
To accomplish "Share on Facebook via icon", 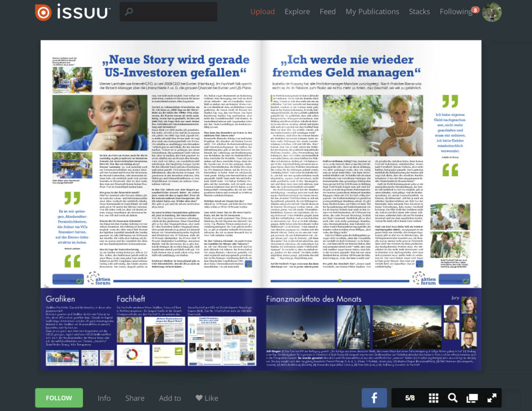I will (x=374, y=398).
